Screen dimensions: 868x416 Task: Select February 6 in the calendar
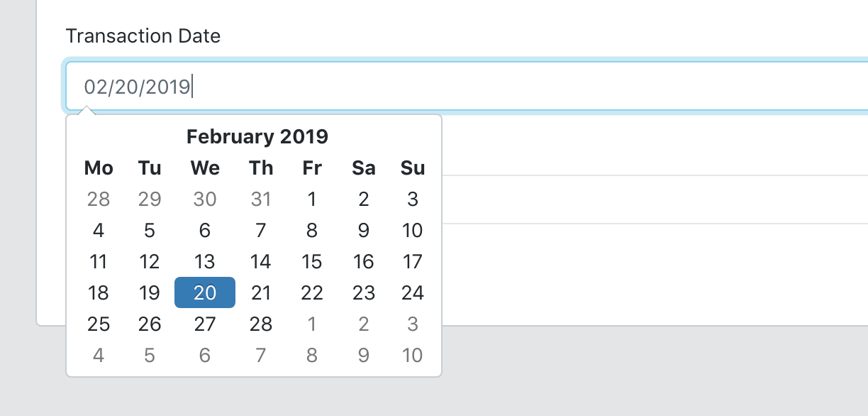[205, 230]
